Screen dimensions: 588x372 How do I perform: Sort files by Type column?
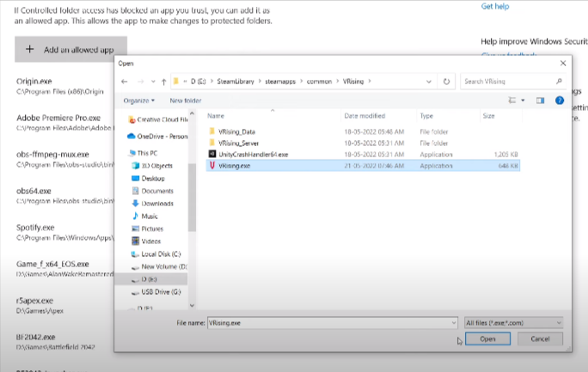pos(426,116)
